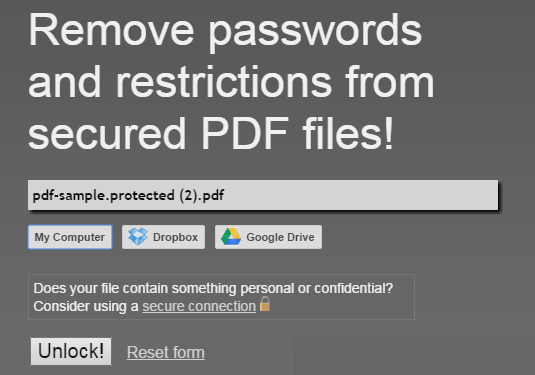Click the word "PDF" in the heading
Image resolution: width=535 pixels, height=375 pixels.
(x=245, y=133)
